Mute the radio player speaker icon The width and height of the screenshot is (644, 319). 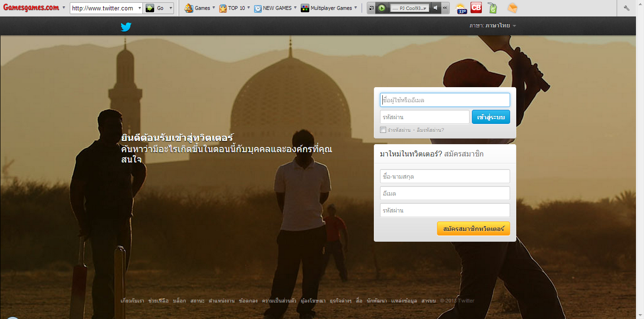coord(436,8)
